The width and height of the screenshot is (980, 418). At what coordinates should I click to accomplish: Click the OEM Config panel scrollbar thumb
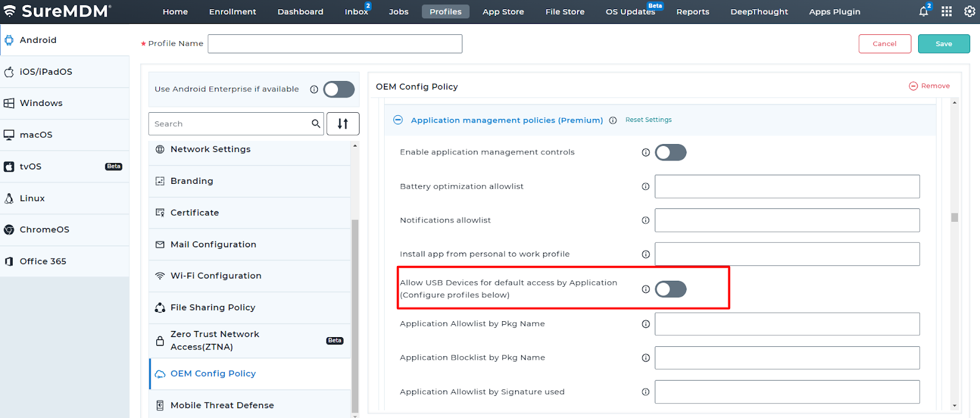tap(954, 218)
